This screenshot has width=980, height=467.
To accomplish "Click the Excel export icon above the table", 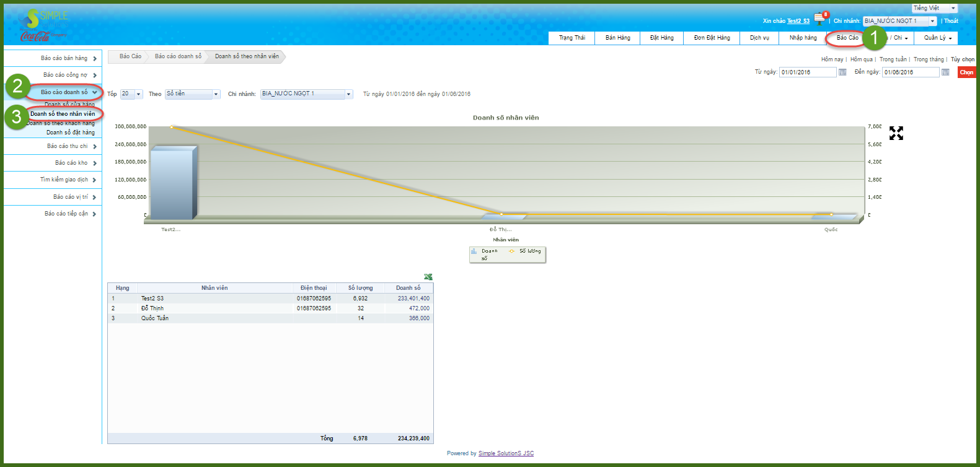I will (428, 277).
